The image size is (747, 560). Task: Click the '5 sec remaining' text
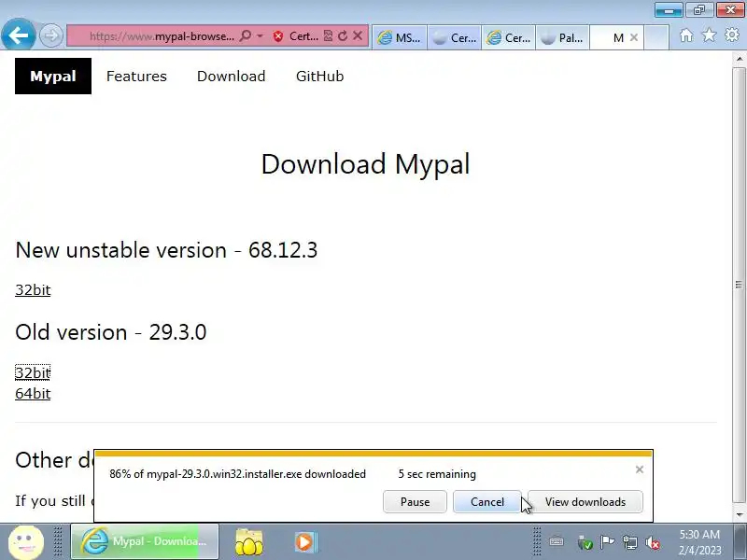[x=437, y=474]
